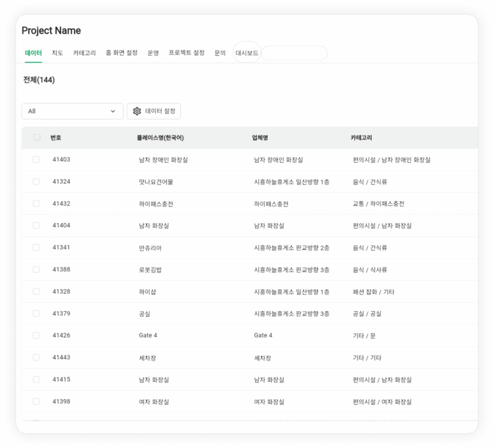This screenshot has height=448, width=494.
Task: Click the 문의 tab
Action: tap(220, 53)
